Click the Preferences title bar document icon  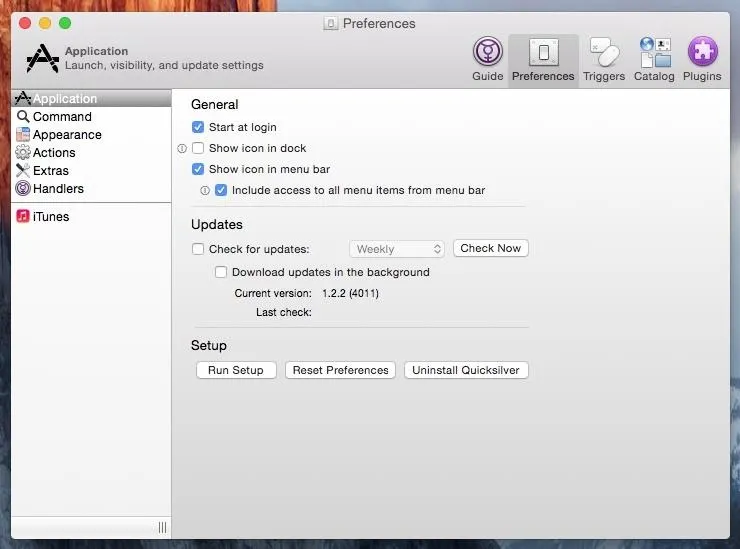coord(331,24)
